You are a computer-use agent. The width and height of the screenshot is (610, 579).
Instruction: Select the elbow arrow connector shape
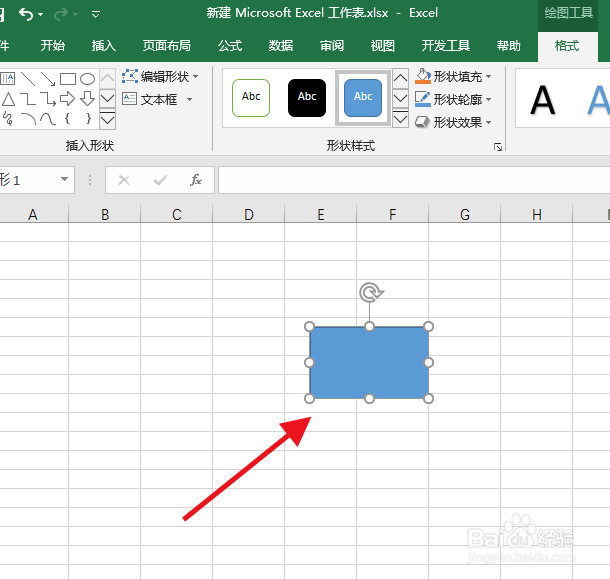48,99
